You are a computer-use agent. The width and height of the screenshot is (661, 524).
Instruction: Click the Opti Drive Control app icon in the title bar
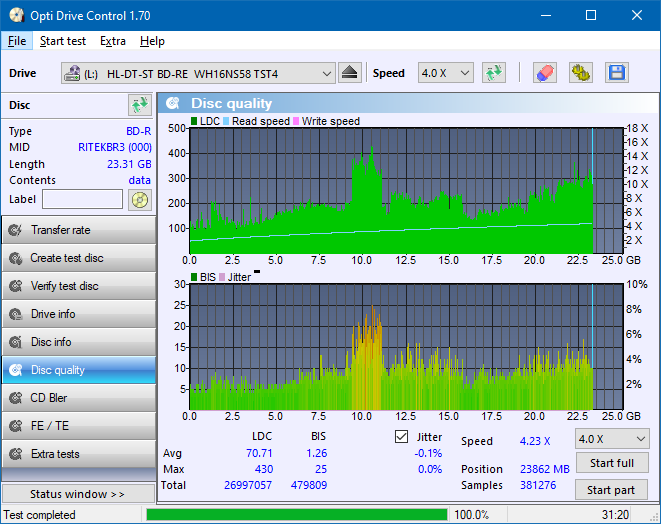[x=16, y=15]
